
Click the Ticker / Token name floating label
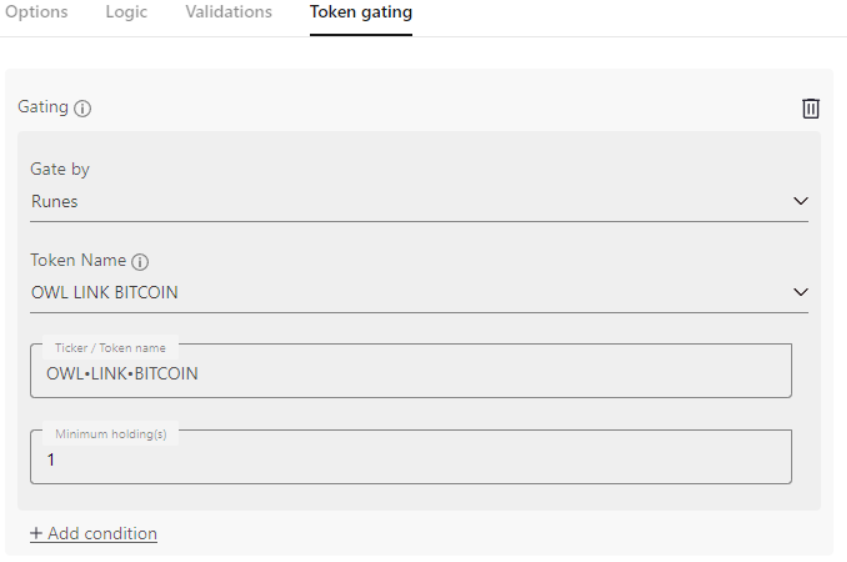click(110, 348)
